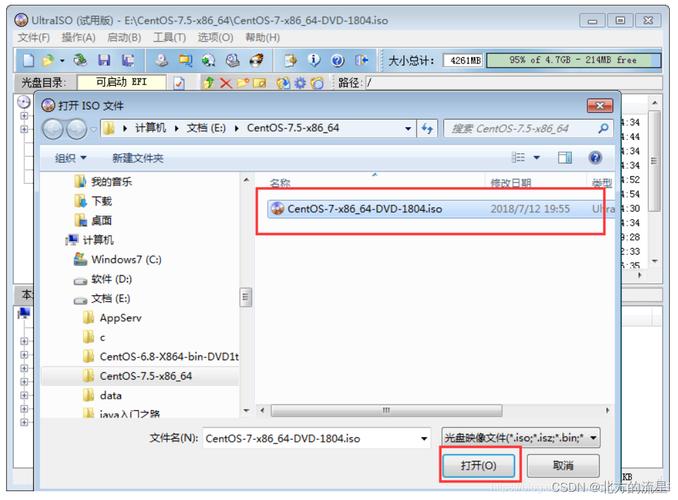678x500 pixels.
Task: Open the file name history dropdown
Action: coord(424,439)
